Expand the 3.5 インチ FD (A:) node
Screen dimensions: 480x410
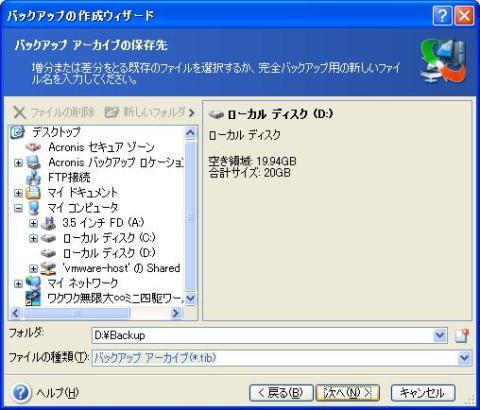click(33, 223)
